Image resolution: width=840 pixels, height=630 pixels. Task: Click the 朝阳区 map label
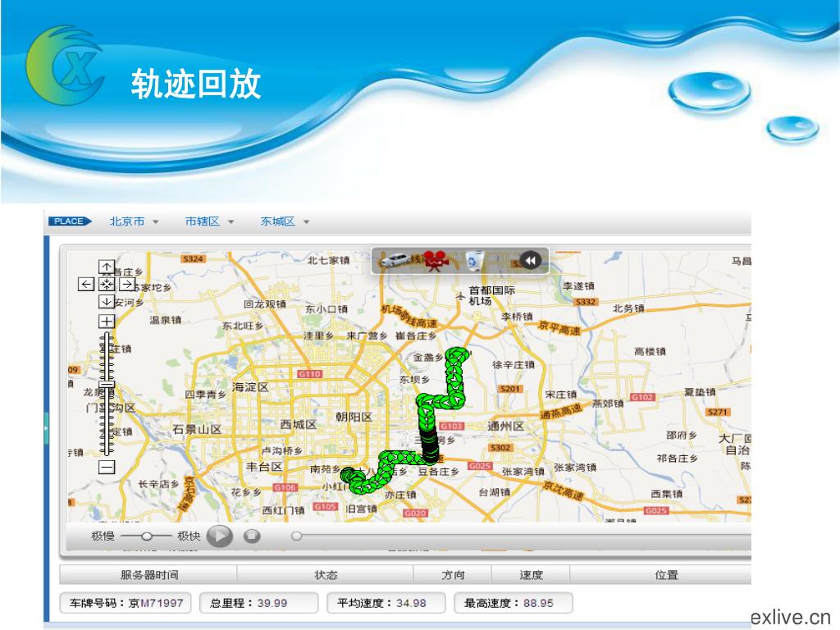354,417
